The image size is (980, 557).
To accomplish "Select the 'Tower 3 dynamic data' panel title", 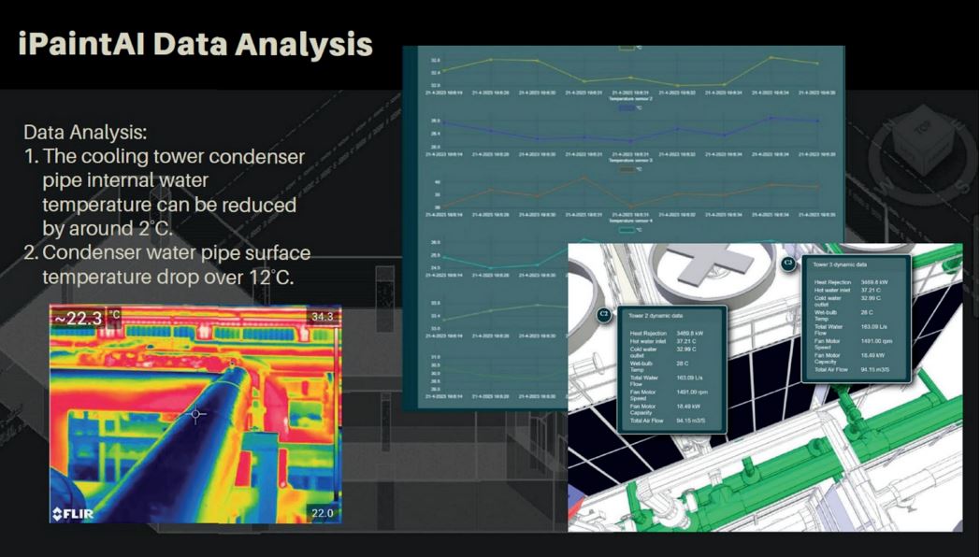I will pos(840,264).
